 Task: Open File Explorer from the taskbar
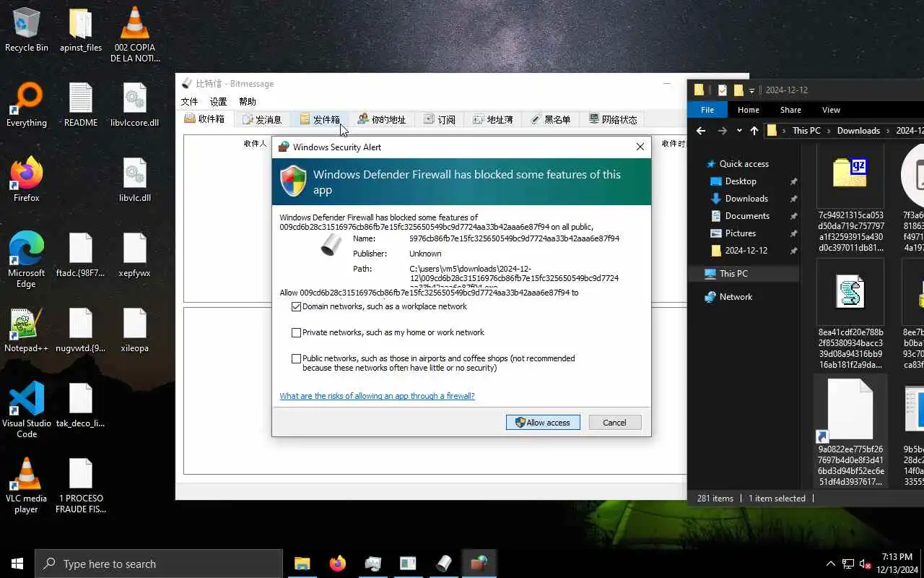[302, 564]
